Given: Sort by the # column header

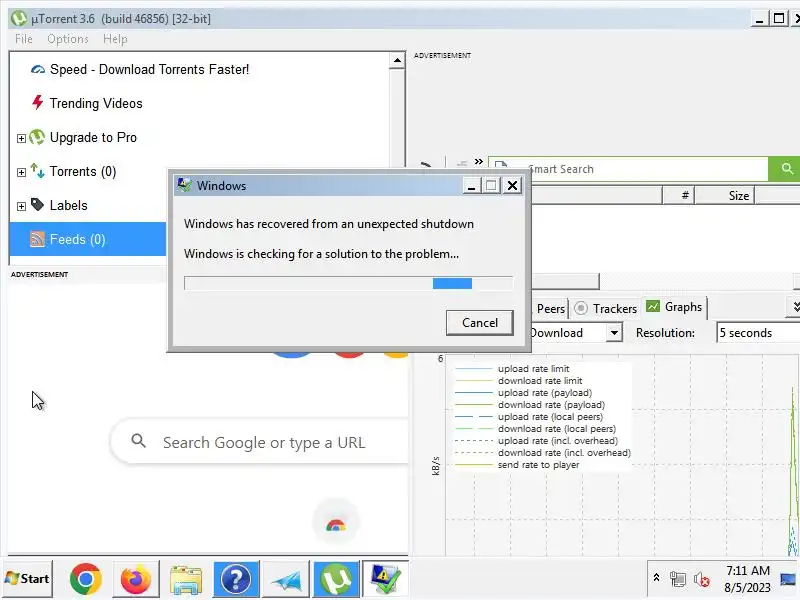Looking at the screenshot, I should coord(679,195).
